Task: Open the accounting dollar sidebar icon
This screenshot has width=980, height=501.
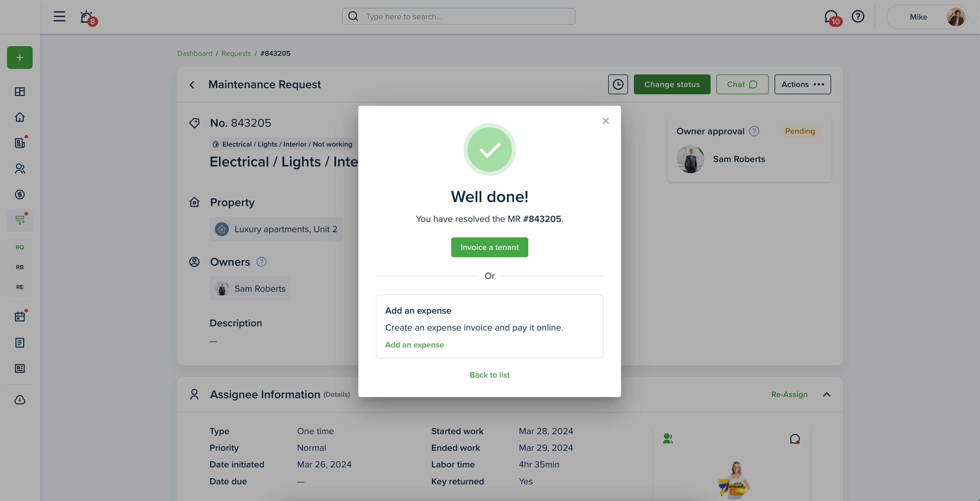Action: 20,194
